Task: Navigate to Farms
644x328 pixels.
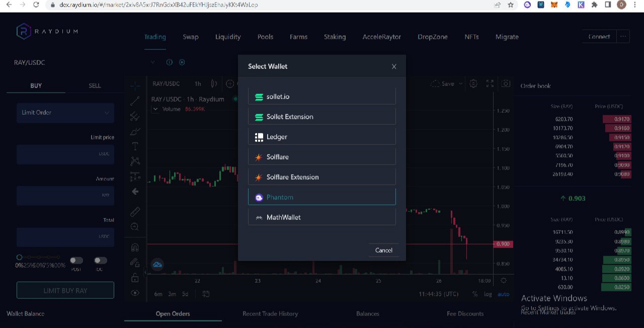Action: 298,37
